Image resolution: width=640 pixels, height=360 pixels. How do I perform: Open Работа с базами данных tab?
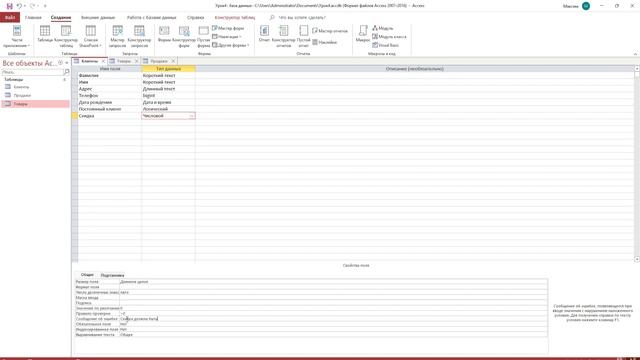click(x=151, y=18)
